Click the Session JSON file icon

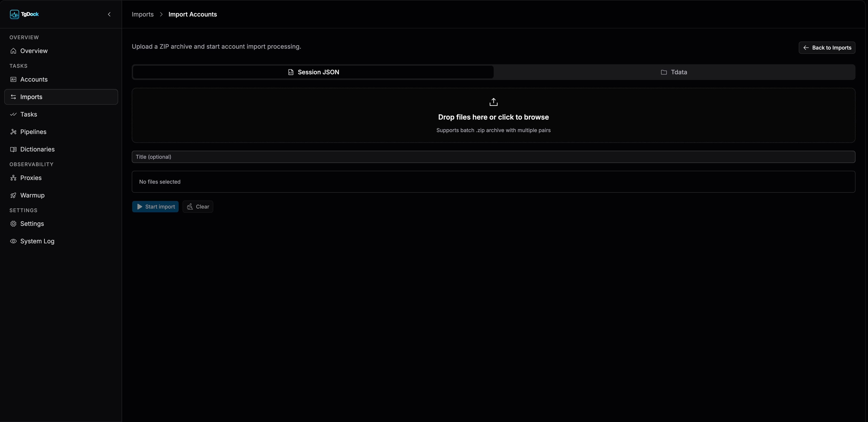(x=291, y=72)
